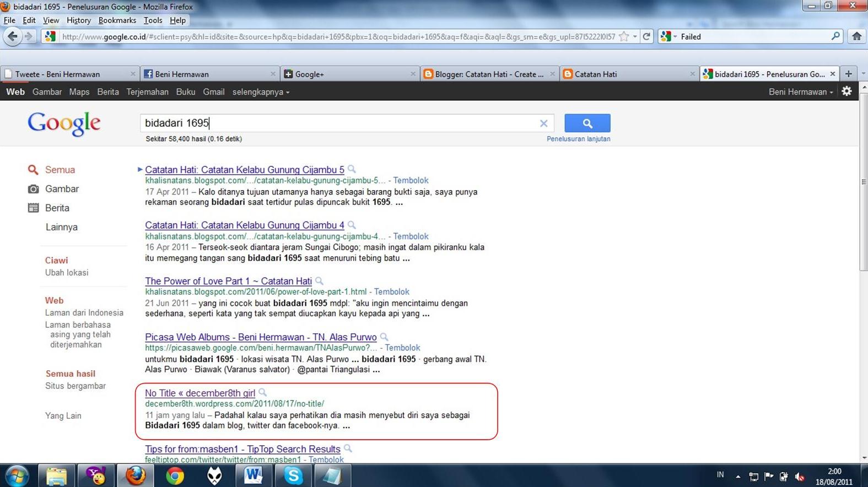The image size is (868, 487).
Task: Filter results by Berita in the sidebar
Action: (57, 208)
